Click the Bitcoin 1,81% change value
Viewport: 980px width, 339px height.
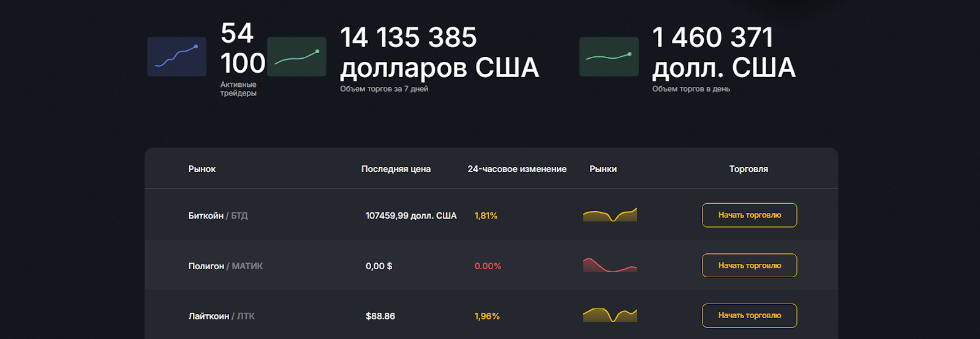(x=486, y=215)
